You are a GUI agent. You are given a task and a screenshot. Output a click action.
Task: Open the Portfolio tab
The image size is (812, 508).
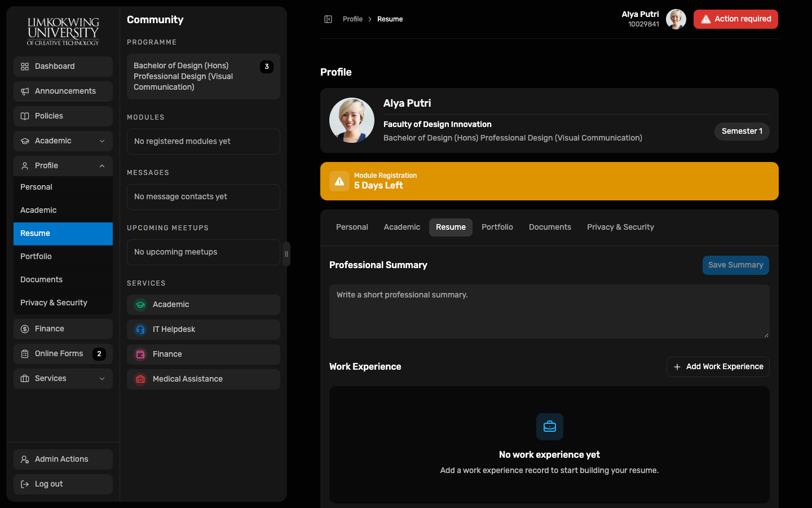(x=497, y=227)
